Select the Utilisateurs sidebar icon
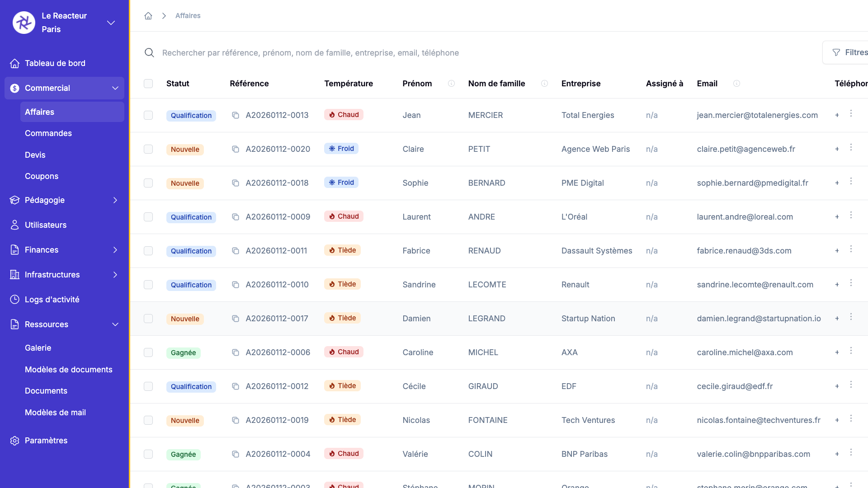Viewport: 868px width, 488px height. pyautogui.click(x=15, y=225)
